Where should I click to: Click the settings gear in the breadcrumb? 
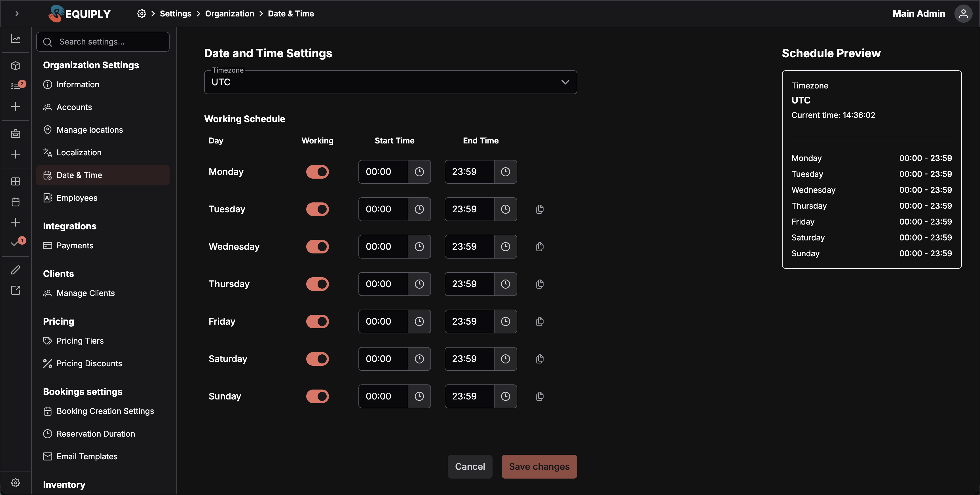click(x=141, y=14)
